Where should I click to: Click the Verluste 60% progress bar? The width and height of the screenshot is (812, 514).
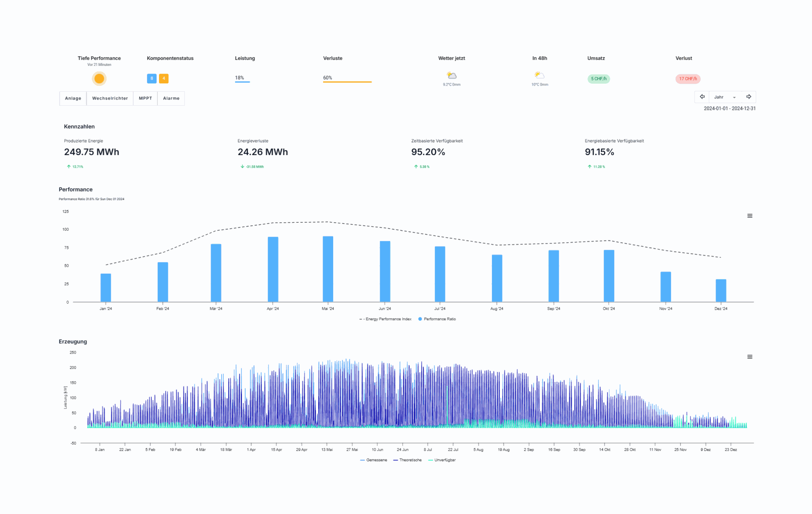click(x=347, y=82)
